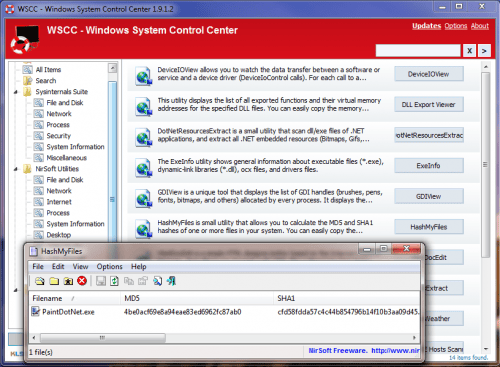Launch DLL Export Viewer with its button
Image resolution: width=500 pixels, height=367 pixels.
pyautogui.click(x=429, y=105)
